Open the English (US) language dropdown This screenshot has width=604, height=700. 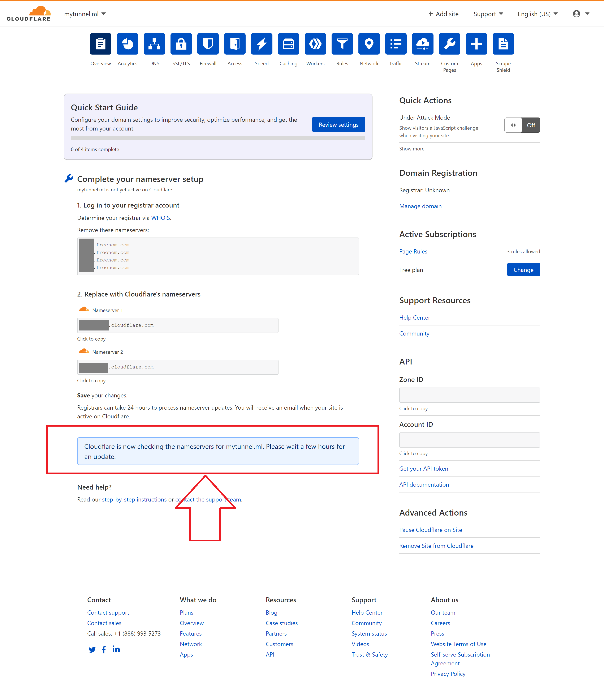coord(538,14)
